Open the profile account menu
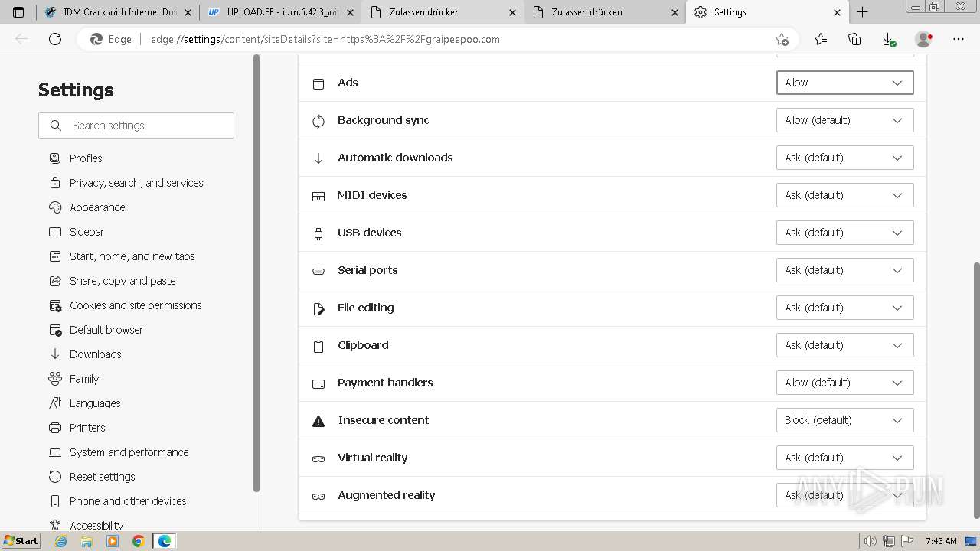 point(924,39)
